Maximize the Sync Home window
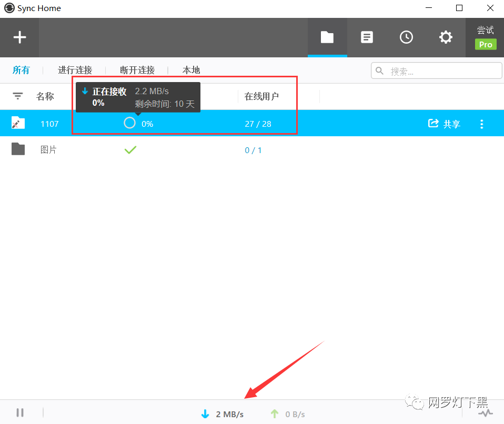504x424 pixels. [x=459, y=8]
